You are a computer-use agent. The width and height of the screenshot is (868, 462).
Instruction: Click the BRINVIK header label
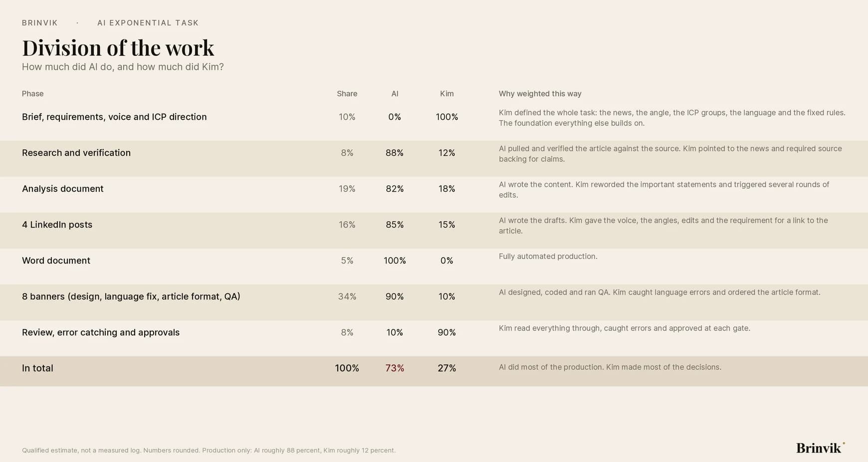(40, 23)
